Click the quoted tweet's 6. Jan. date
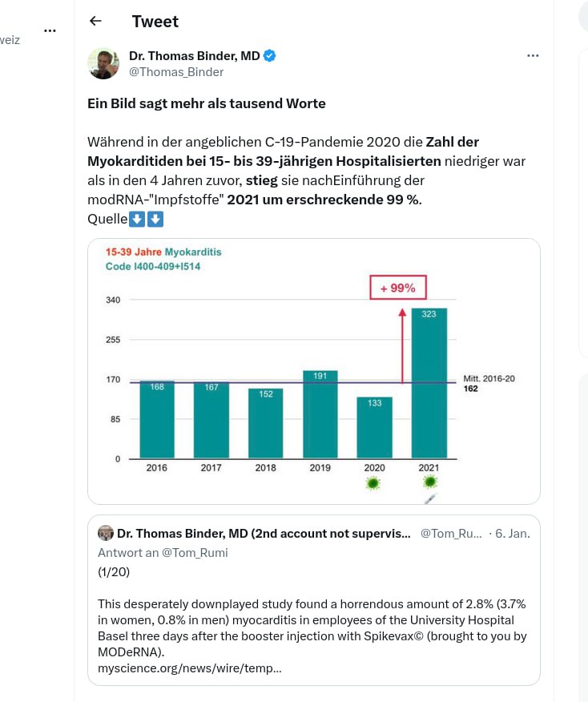 512,533
